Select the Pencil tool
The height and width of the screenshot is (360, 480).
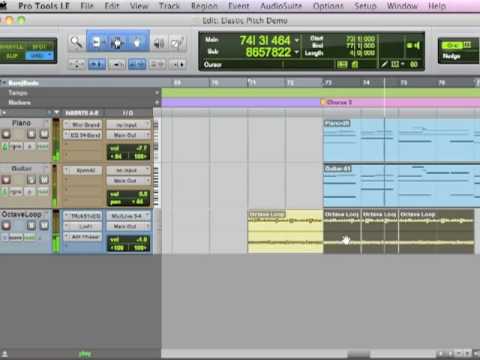(177, 43)
